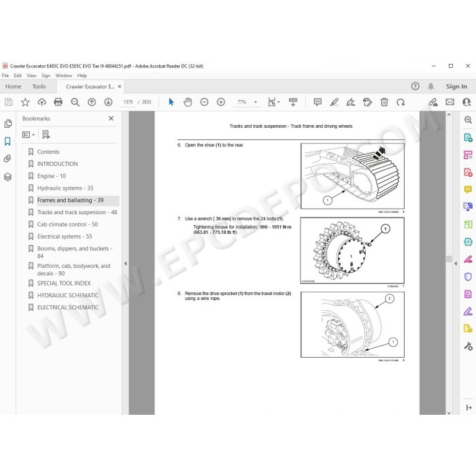Click the Print file icon

(x=58, y=102)
